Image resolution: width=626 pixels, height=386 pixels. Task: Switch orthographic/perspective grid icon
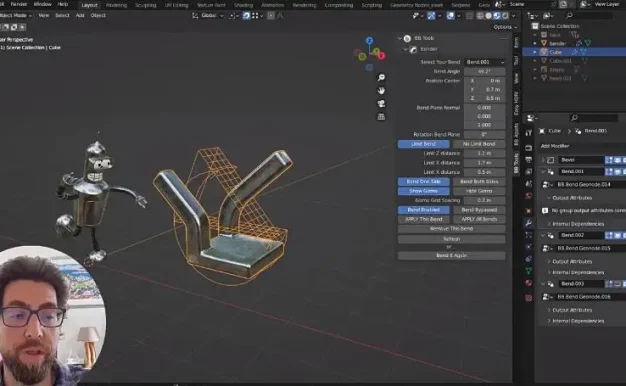(x=381, y=117)
